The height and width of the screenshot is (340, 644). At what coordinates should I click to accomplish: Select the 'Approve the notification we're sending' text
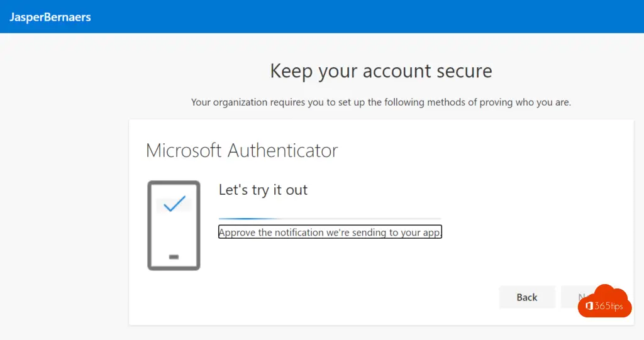click(x=330, y=232)
